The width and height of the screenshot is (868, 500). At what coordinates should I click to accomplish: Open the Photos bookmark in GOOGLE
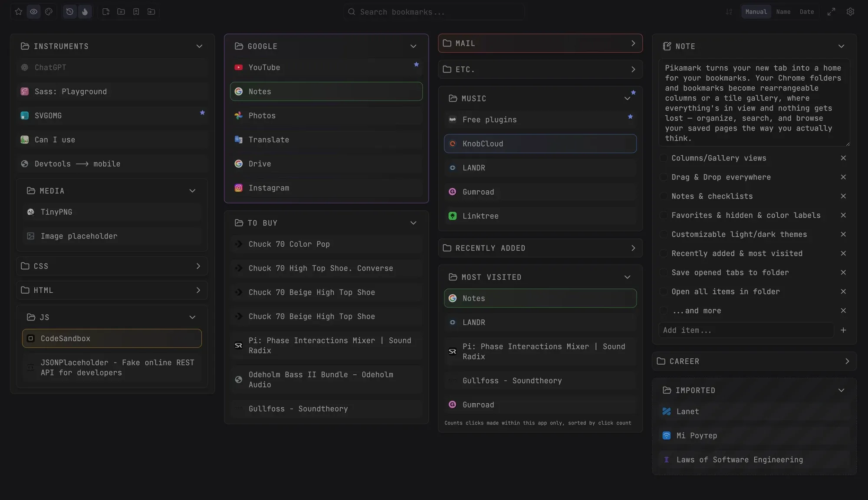pyautogui.click(x=326, y=116)
